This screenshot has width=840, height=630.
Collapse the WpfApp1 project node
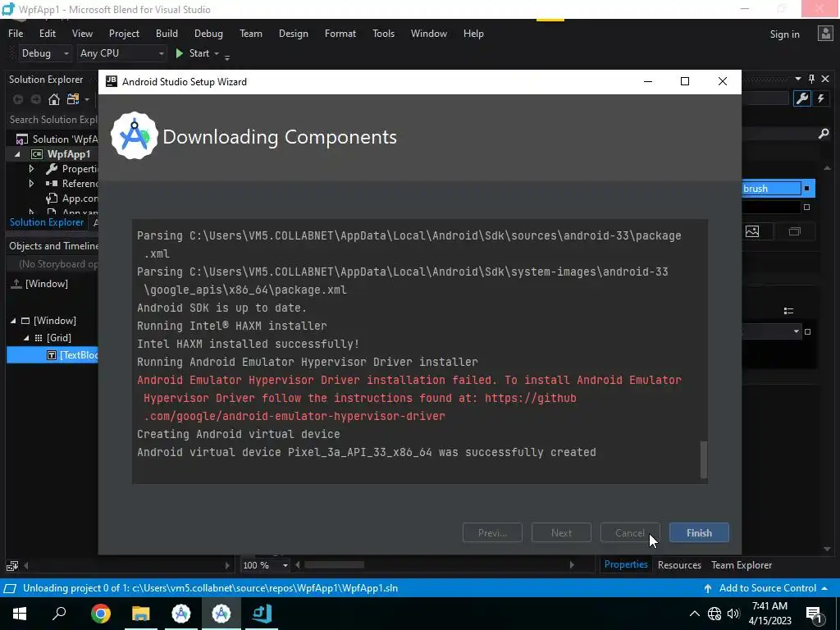point(17,154)
